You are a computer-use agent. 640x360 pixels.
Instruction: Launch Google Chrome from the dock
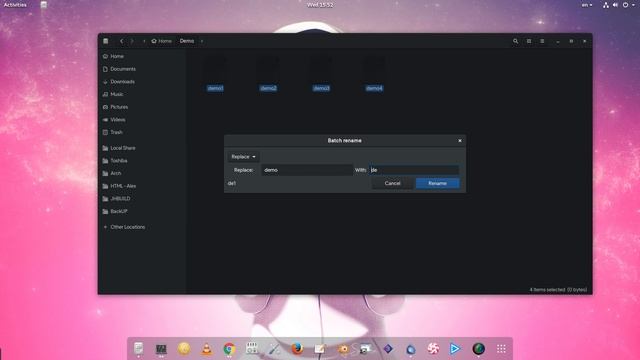click(x=229, y=349)
